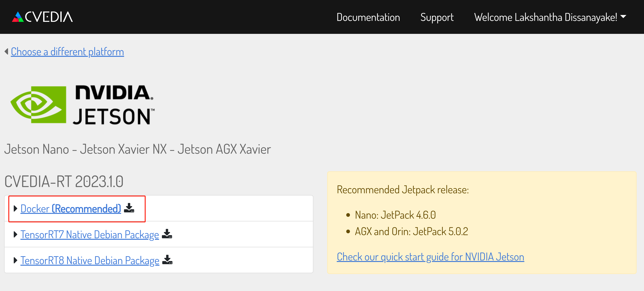Open the quick start guide for NVIDIA Jetson
Screen dimensions: 644x291
(x=430, y=257)
